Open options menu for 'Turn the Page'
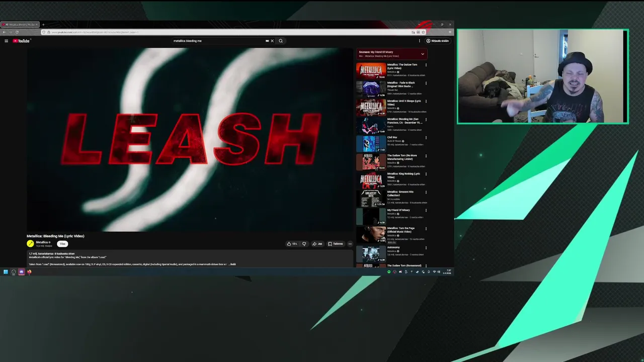The height and width of the screenshot is (362, 644). [x=426, y=229]
